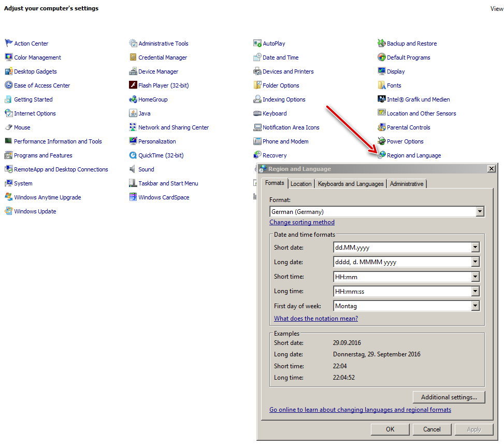Open the Change sorting method link
504x447 pixels.
coord(302,222)
